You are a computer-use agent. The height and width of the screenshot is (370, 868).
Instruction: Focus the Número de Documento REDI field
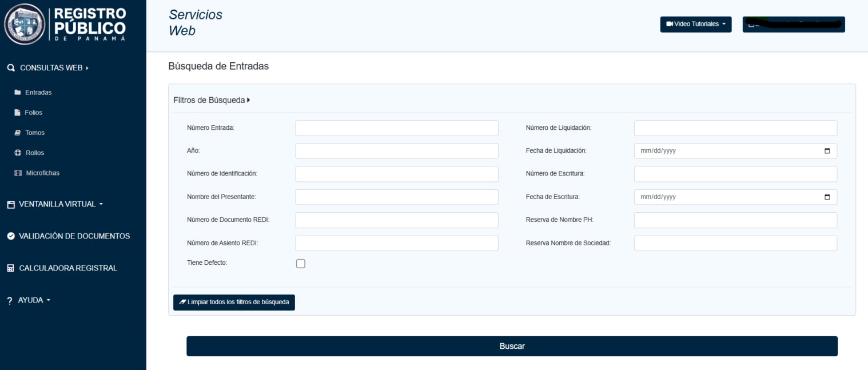point(397,220)
